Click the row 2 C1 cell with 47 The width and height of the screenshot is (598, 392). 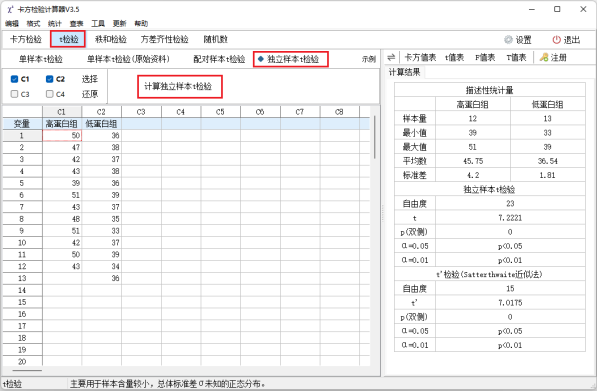(x=62, y=147)
